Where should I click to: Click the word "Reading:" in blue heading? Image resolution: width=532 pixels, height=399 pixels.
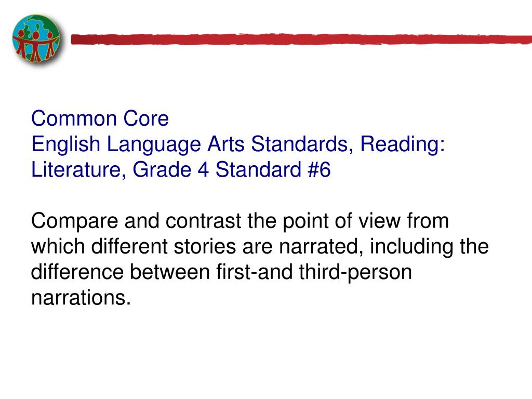tap(403, 144)
